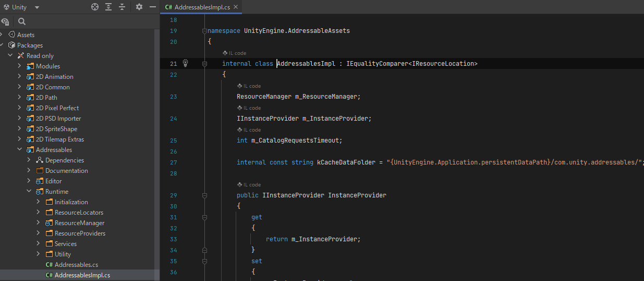Select the Packages icon in tree

coord(11,45)
